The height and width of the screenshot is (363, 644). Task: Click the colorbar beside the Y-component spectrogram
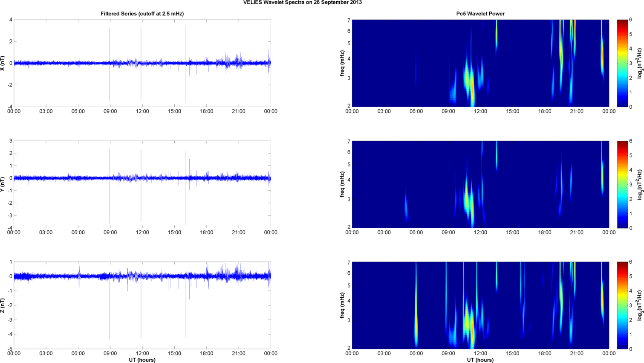(622, 184)
